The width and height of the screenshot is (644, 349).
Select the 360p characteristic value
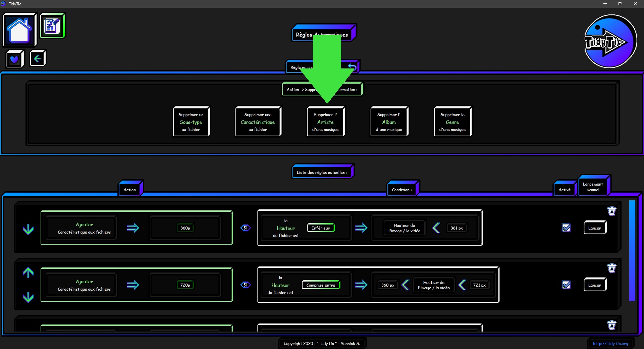(185, 228)
